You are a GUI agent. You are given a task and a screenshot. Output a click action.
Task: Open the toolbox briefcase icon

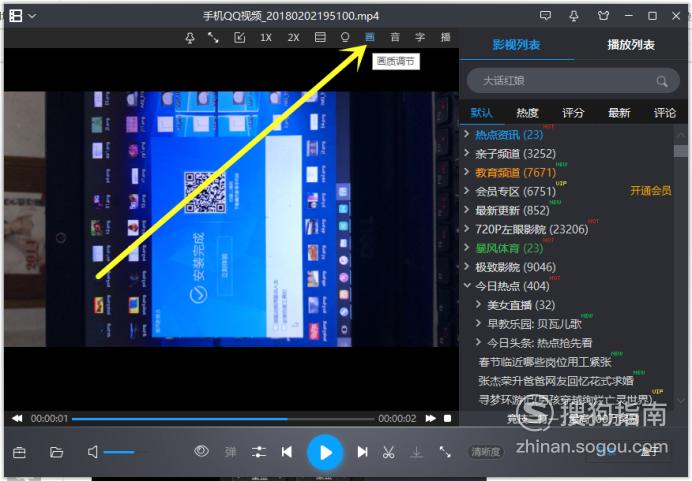(19, 452)
